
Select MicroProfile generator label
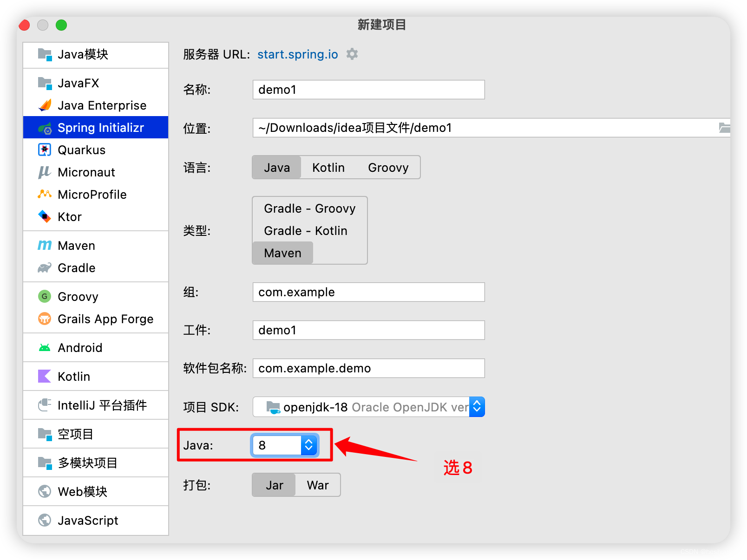click(92, 195)
